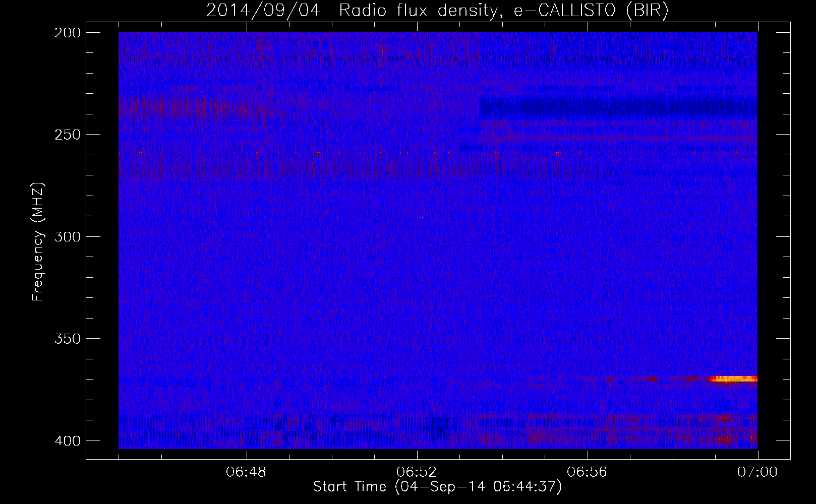Click the 'Start Time (04-Sep-14 06:44:37)' label

pos(437,487)
